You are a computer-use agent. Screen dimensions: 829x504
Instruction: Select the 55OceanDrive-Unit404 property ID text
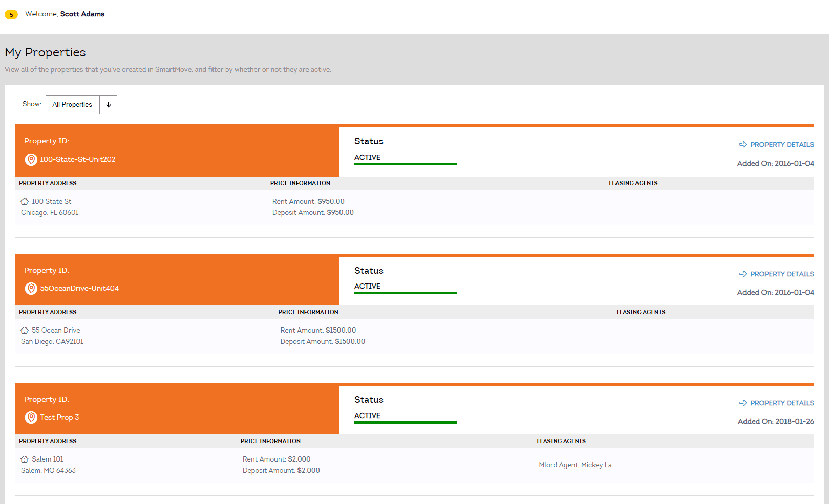pos(79,289)
